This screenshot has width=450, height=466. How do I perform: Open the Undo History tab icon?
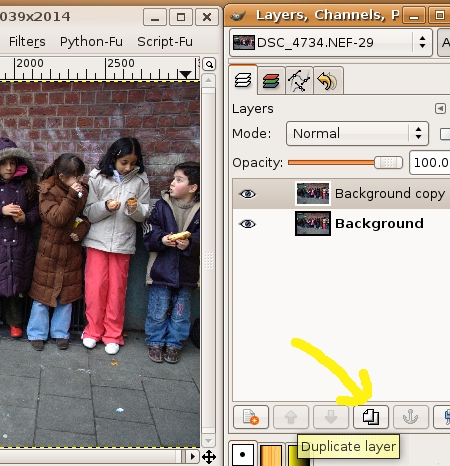click(328, 81)
